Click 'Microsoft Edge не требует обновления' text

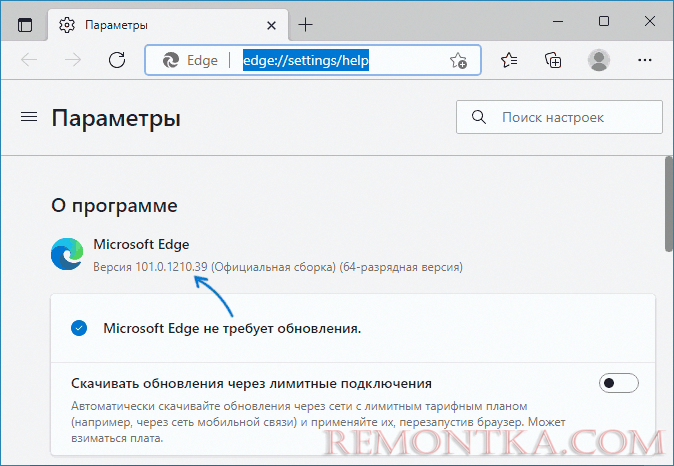tap(232, 328)
